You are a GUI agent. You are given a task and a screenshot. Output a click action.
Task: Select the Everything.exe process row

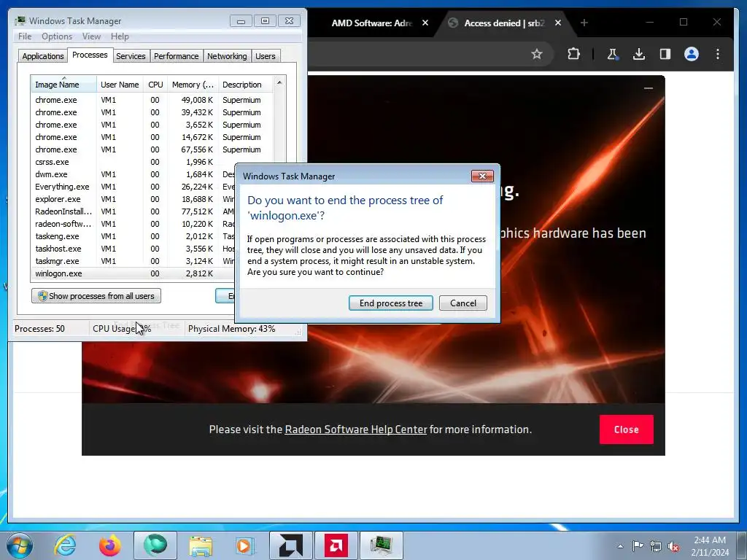tap(133, 187)
